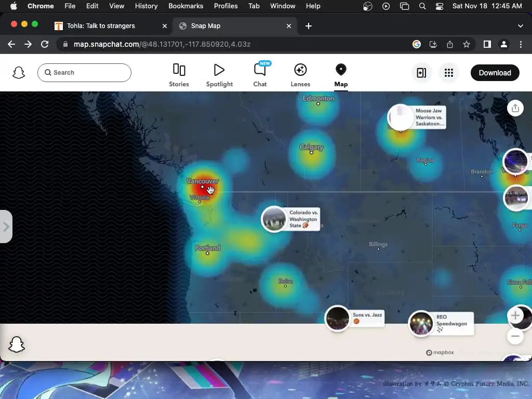Click the Victoria city label
The image size is (532, 399).
[199, 197]
